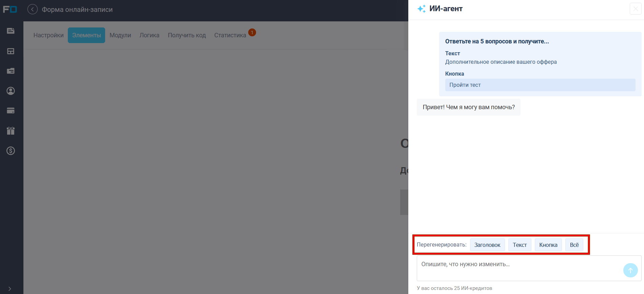Open the forms icon in left sidebar

11,31
